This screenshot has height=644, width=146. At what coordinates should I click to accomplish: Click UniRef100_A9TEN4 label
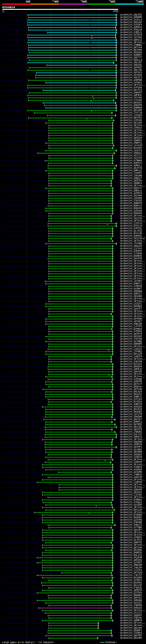131,319
